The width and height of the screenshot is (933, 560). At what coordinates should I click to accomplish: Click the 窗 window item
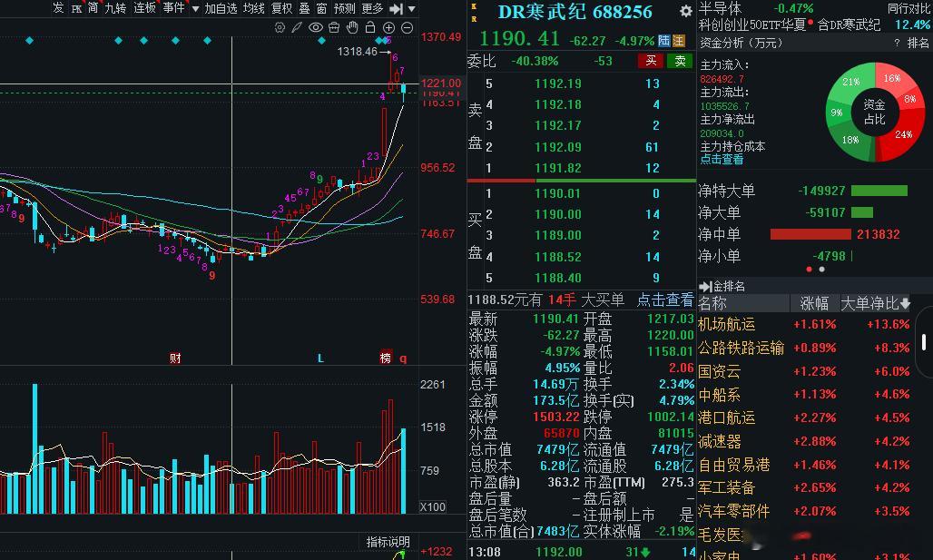click(x=322, y=8)
